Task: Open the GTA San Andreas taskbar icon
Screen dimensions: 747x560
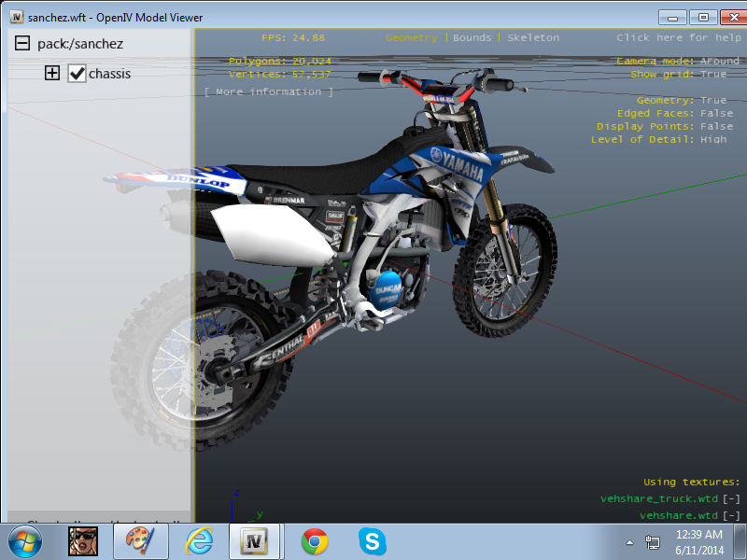Action: (x=83, y=541)
